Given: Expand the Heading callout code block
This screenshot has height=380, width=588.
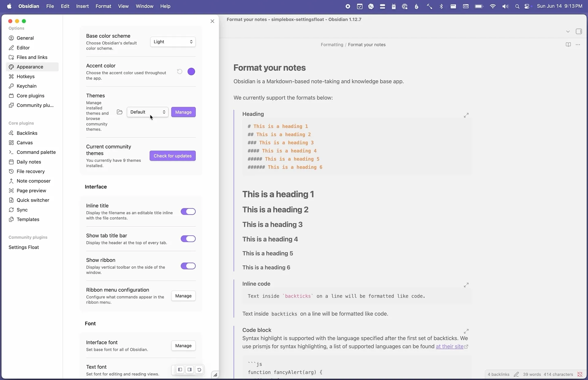Looking at the screenshot, I should point(466,115).
